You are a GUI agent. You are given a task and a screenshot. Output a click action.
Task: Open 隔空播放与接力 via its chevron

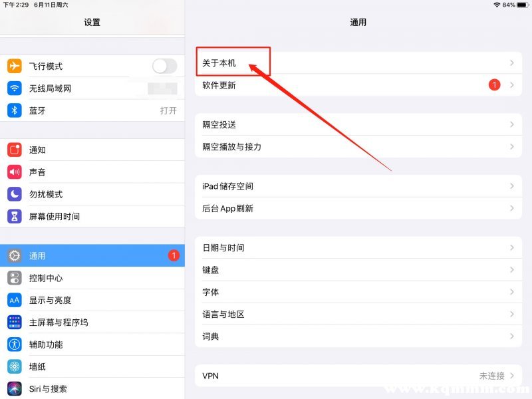511,146
